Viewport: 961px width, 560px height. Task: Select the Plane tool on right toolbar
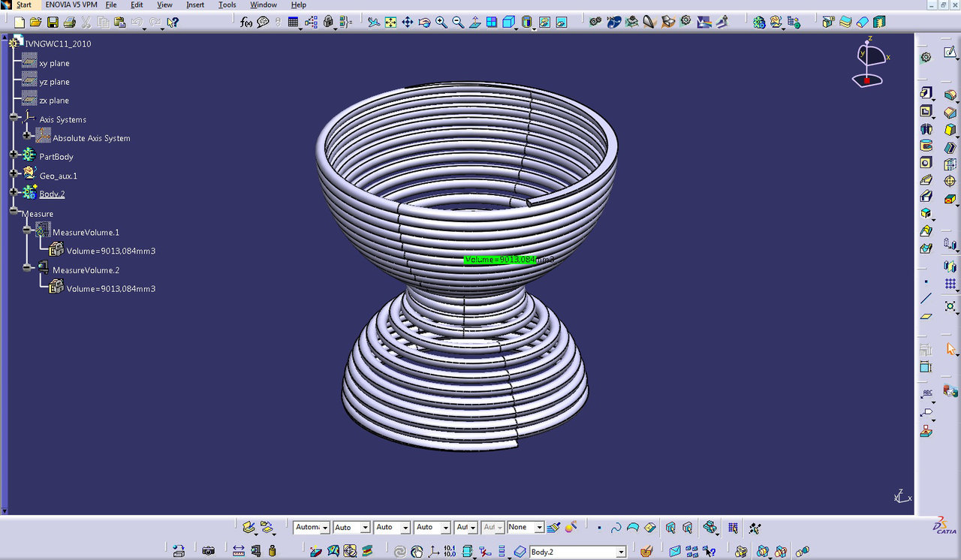(926, 316)
